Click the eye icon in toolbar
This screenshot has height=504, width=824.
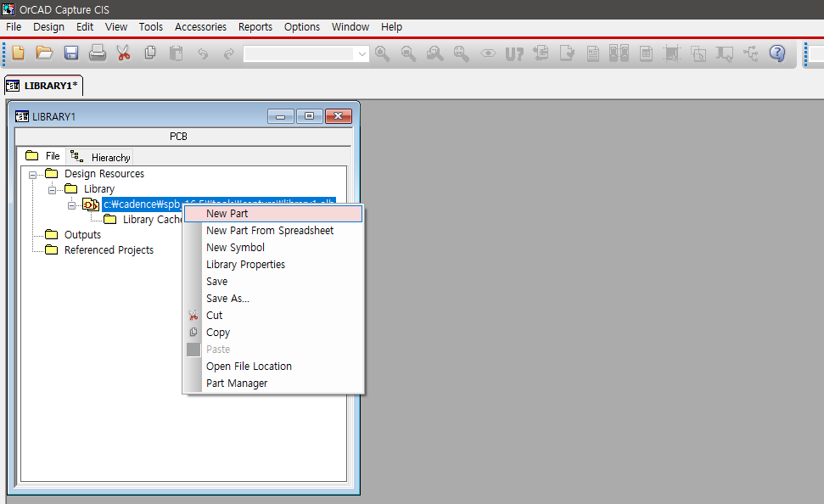click(488, 53)
